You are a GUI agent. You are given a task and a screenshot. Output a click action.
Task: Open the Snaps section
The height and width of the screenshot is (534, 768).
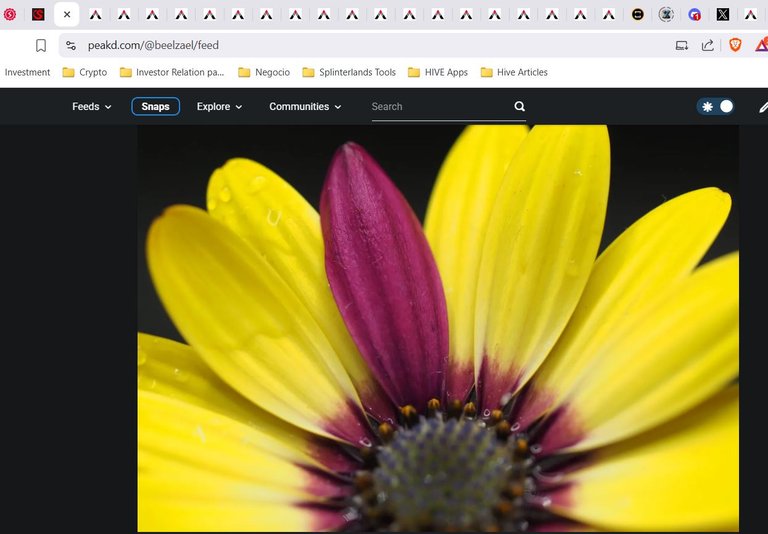point(155,107)
